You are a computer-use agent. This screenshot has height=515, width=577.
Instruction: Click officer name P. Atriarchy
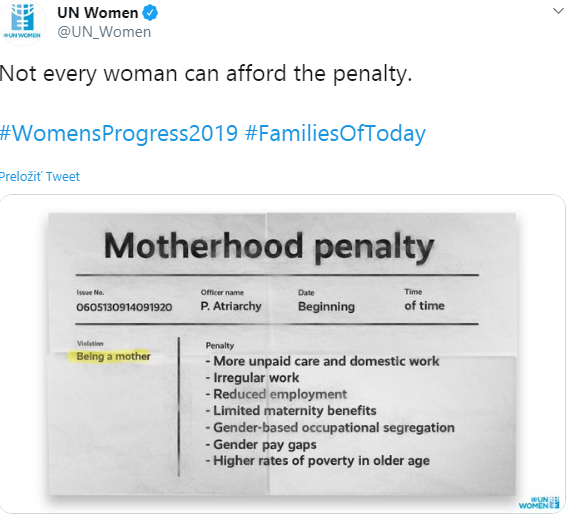231,306
